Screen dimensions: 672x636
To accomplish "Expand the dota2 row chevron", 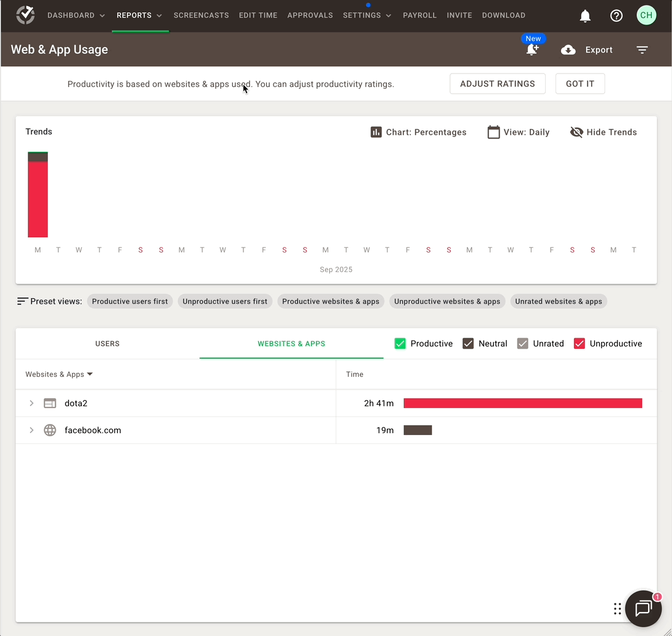I will coord(31,403).
